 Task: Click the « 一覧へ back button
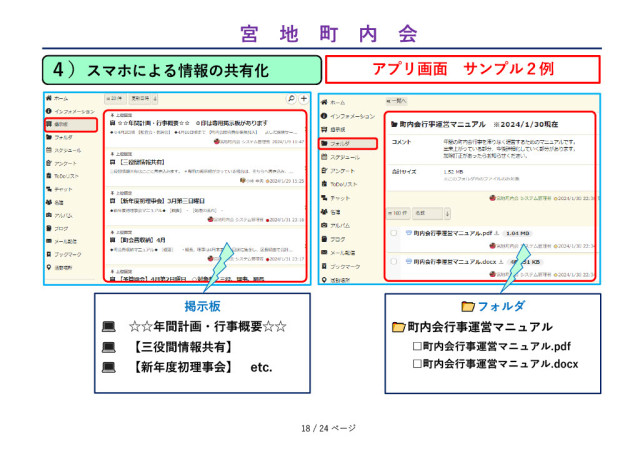click(396, 101)
